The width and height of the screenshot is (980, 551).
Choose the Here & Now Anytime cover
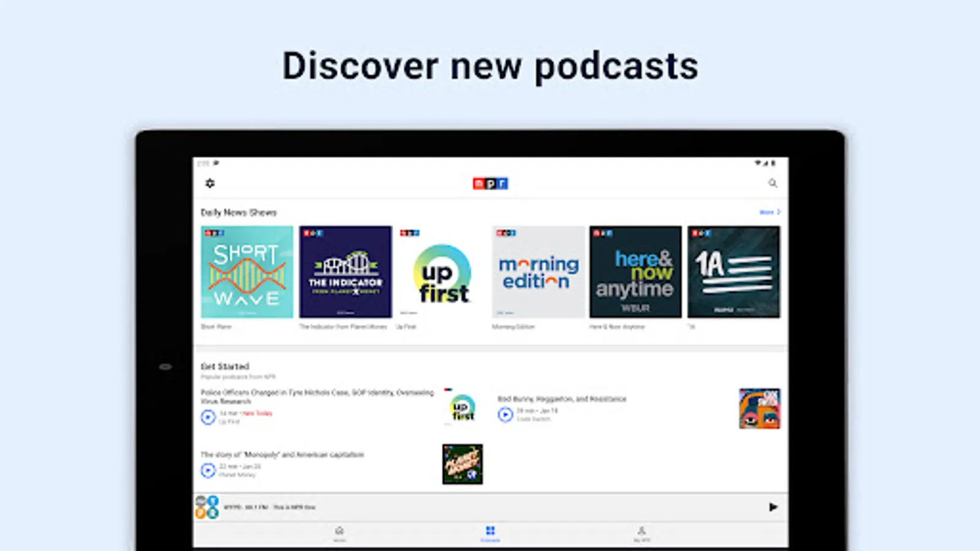(x=636, y=272)
